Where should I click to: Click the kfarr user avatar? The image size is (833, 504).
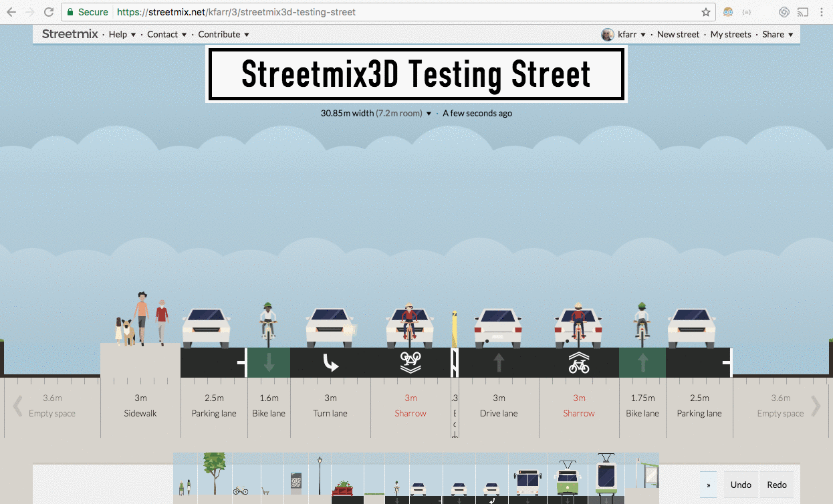coord(607,34)
